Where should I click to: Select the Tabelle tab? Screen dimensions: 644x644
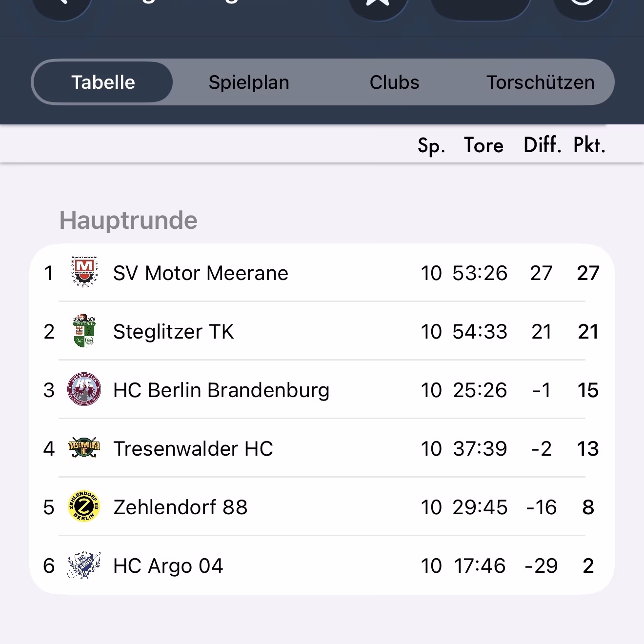tap(103, 82)
